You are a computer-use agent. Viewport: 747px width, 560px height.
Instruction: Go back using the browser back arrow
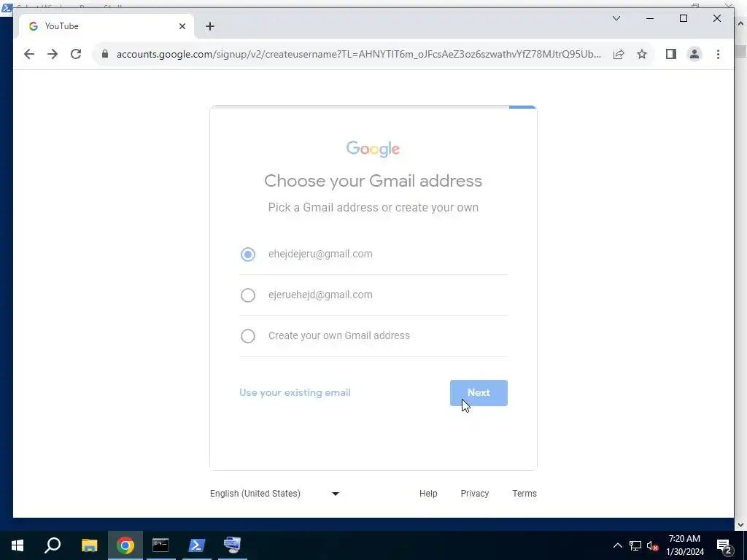[x=29, y=54]
